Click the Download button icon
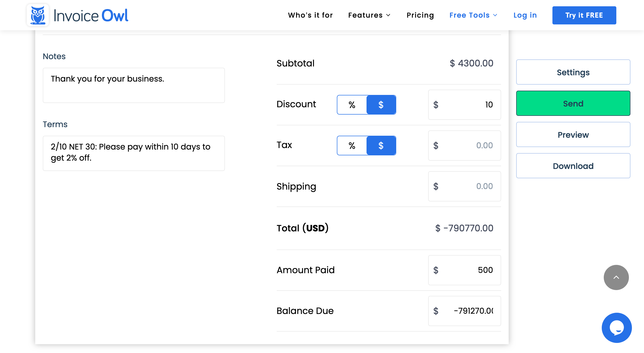 [x=573, y=165]
